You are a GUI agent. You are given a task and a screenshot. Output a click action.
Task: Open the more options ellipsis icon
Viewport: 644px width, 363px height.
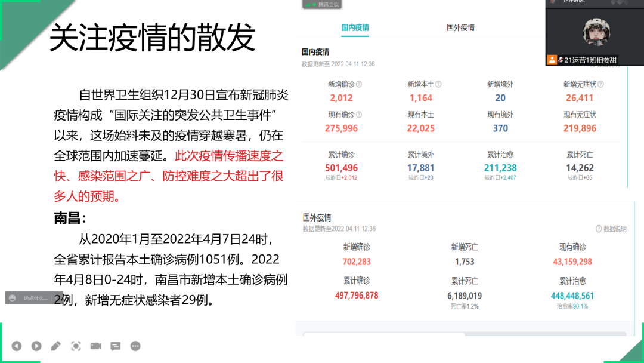135,346
